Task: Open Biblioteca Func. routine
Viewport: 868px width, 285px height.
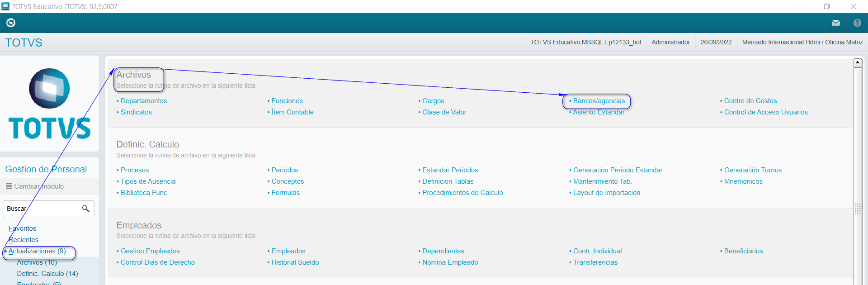Action: click(x=144, y=193)
